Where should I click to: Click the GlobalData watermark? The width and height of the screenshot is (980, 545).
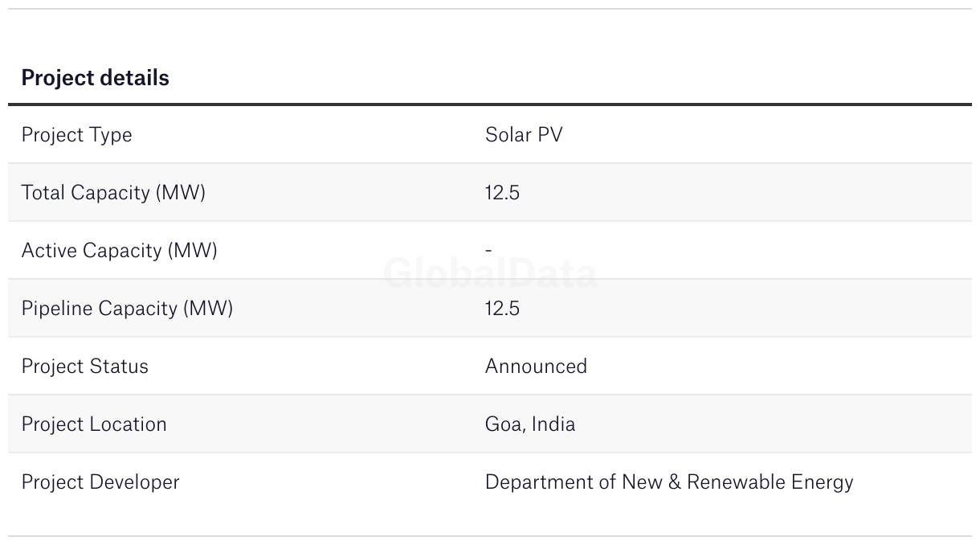(x=490, y=274)
